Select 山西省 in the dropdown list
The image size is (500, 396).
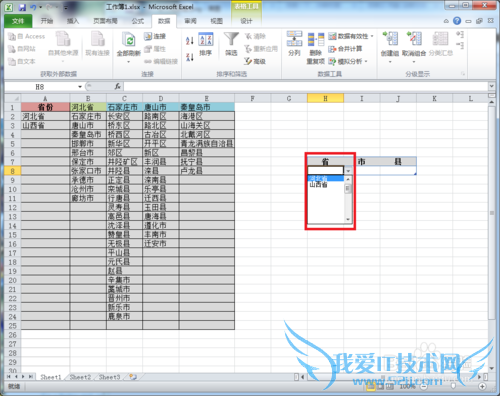[326, 184]
